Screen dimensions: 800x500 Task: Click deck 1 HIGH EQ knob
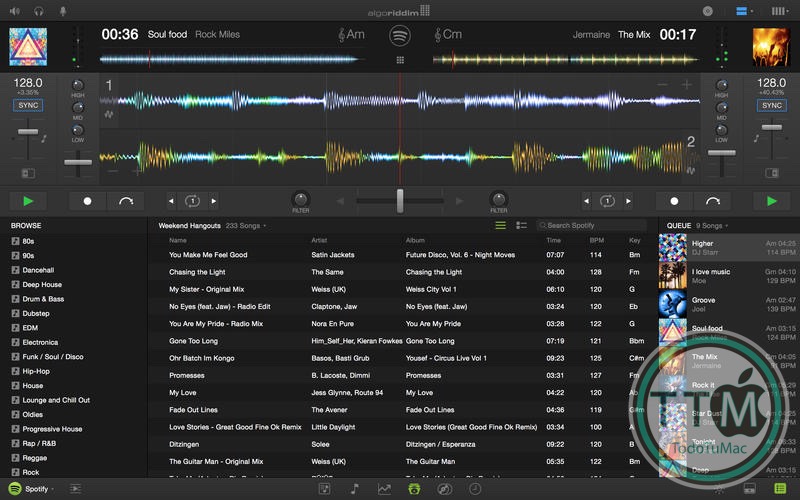pos(78,85)
